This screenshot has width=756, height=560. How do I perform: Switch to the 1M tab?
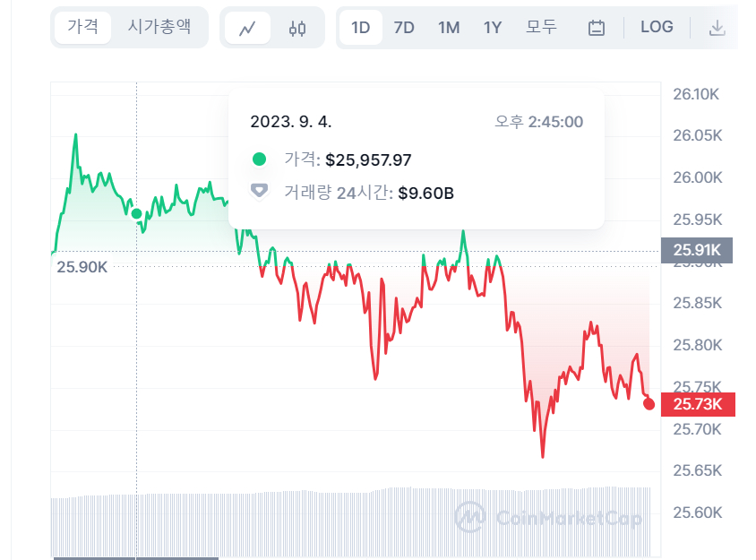[449, 27]
